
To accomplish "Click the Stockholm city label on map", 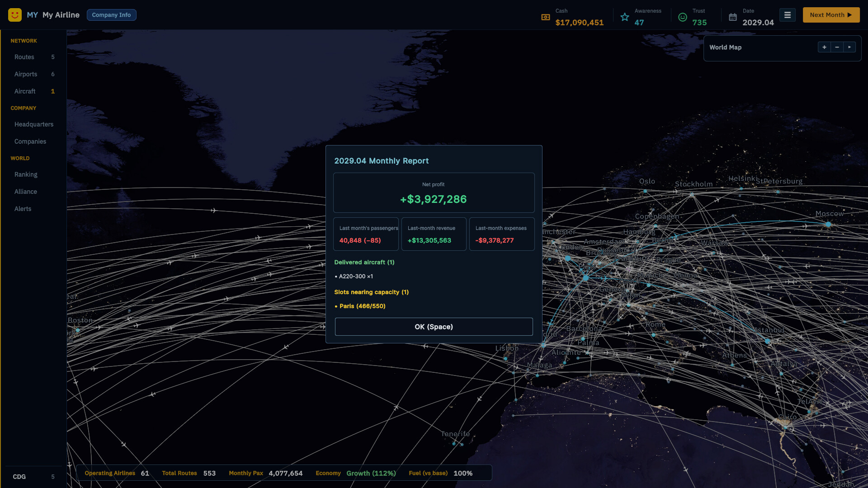I will click(x=693, y=184).
